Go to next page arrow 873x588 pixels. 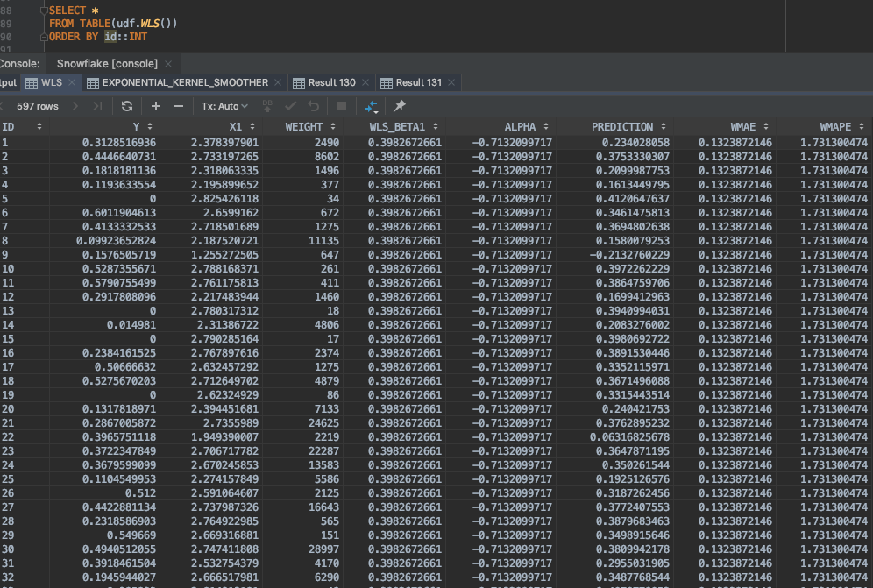click(x=75, y=106)
